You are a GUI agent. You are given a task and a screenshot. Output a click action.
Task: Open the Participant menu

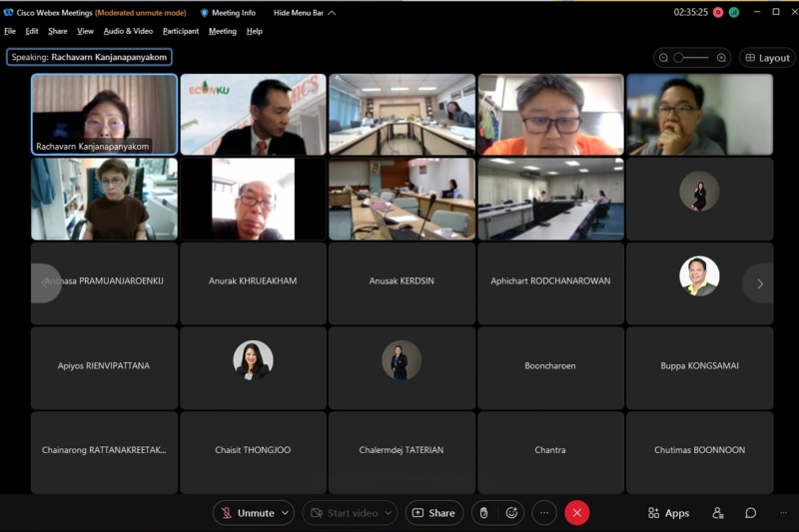pyautogui.click(x=181, y=31)
